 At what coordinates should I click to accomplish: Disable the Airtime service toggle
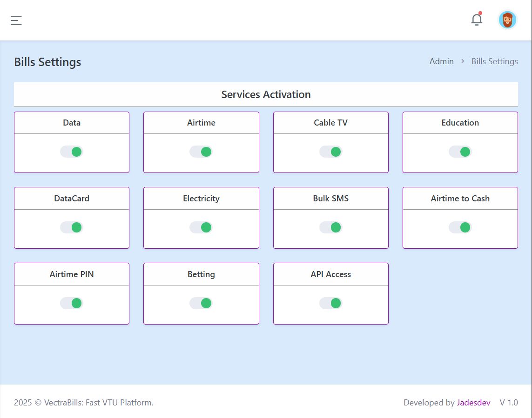point(201,152)
